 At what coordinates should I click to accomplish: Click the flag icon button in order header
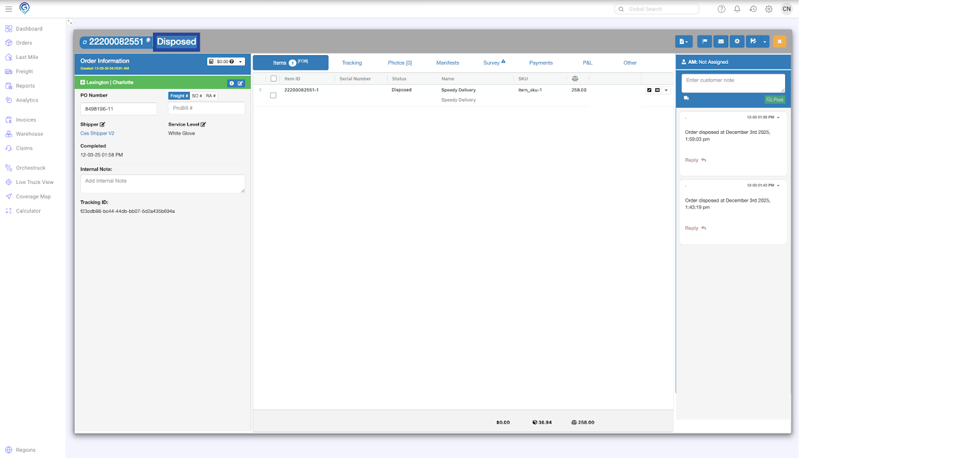pos(704,41)
